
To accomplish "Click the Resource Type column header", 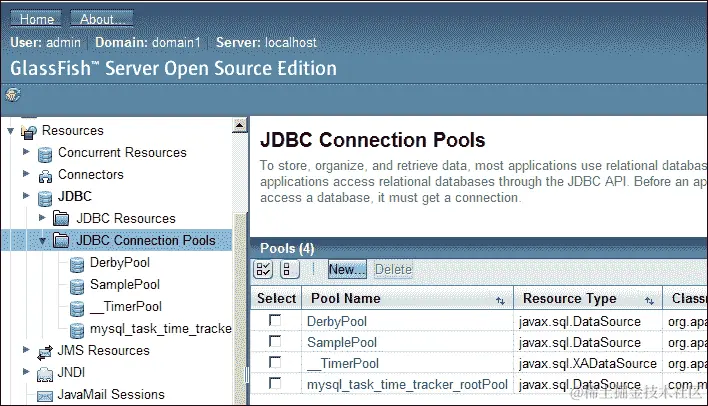I will [x=569, y=299].
